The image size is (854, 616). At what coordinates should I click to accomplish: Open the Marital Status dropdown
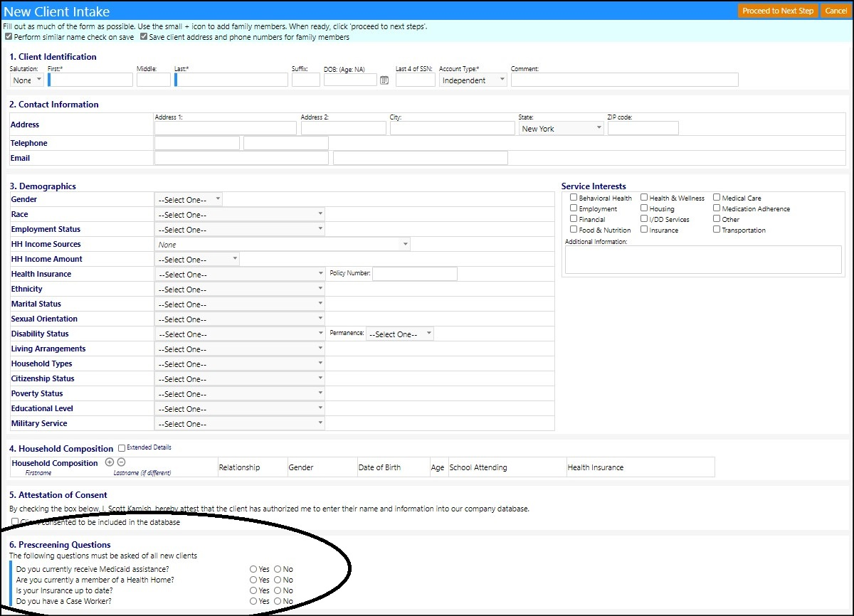[240, 304]
